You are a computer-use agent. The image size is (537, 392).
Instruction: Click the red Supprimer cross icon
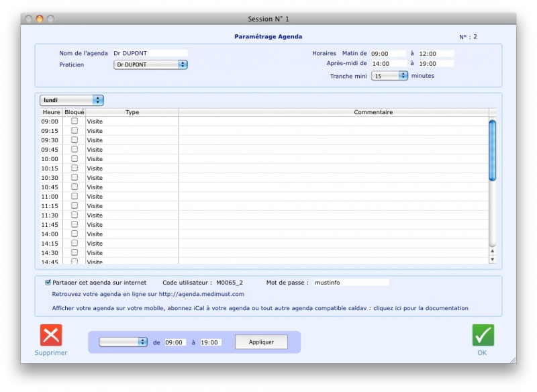51,335
